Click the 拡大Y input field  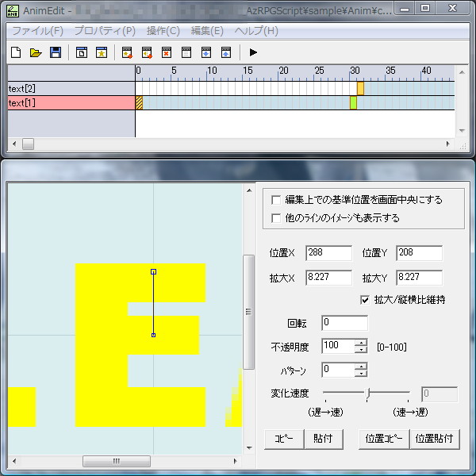(419, 278)
